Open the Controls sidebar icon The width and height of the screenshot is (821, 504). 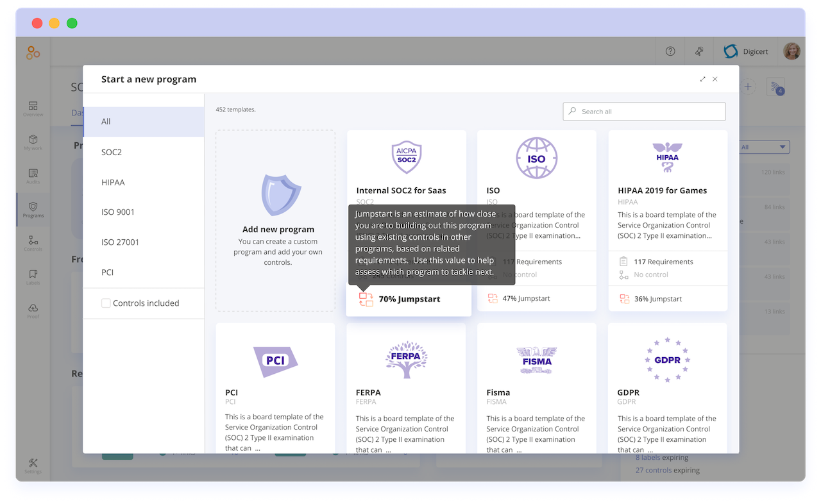33,244
